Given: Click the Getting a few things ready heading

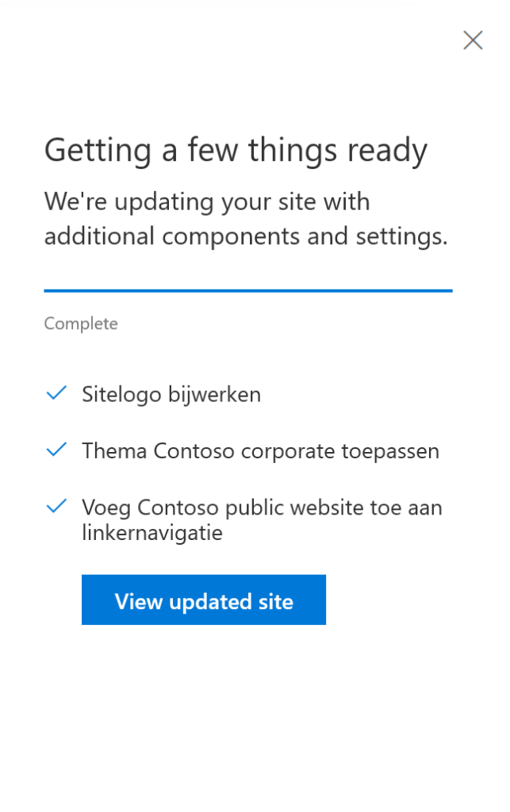Looking at the screenshot, I should pos(236,150).
